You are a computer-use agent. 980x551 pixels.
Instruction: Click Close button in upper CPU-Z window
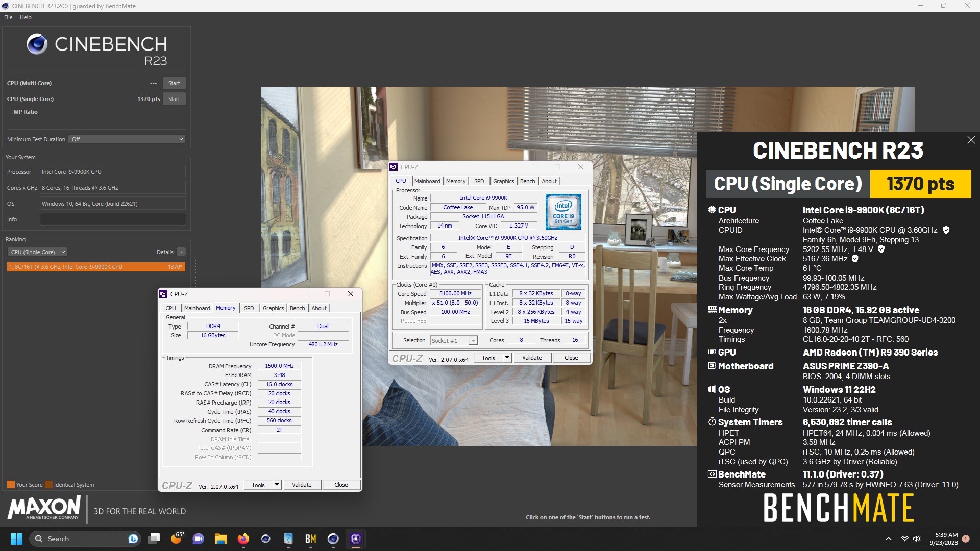571,358
